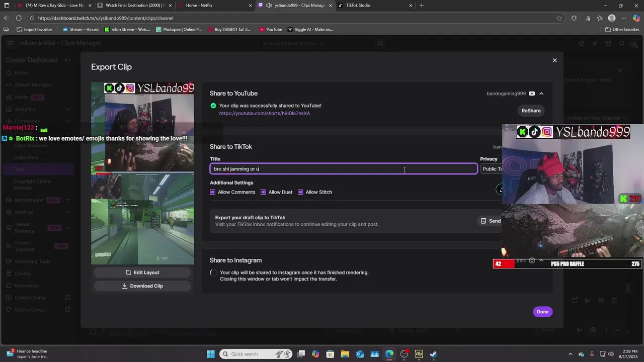This screenshot has height=362, width=644.
Task: Open the Import favorites bookmark
Action: [35, 29]
